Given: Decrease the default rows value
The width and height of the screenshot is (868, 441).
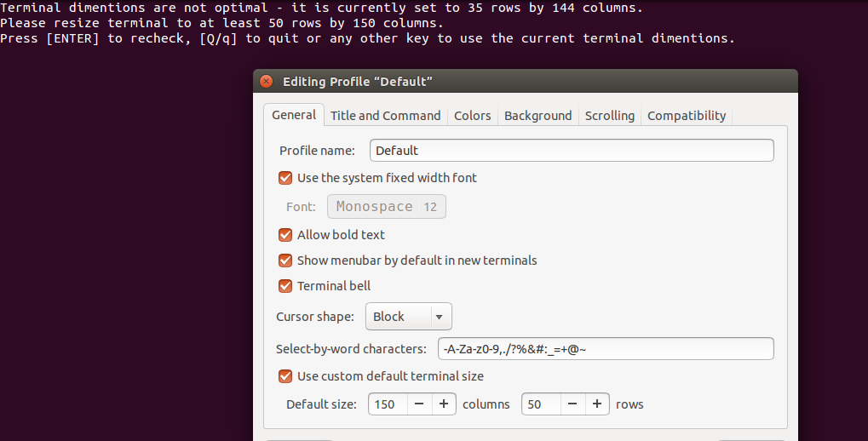Looking at the screenshot, I should tap(572, 404).
